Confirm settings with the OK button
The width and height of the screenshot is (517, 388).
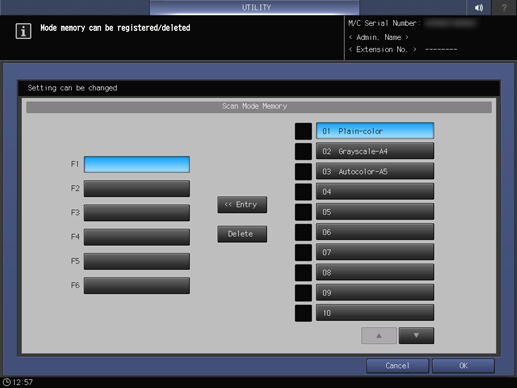[x=463, y=366]
